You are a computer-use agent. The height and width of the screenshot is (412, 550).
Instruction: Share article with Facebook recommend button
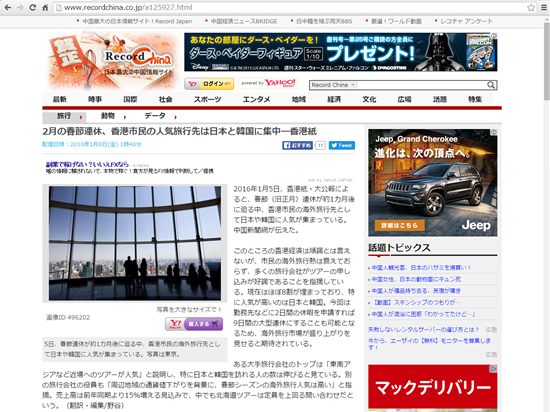(297, 145)
